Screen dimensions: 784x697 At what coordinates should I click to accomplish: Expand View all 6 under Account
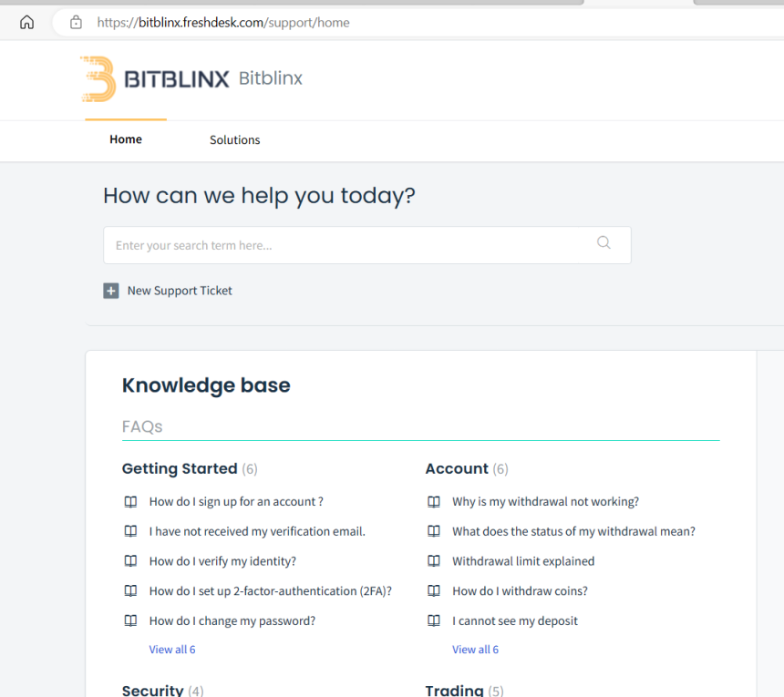coord(475,650)
